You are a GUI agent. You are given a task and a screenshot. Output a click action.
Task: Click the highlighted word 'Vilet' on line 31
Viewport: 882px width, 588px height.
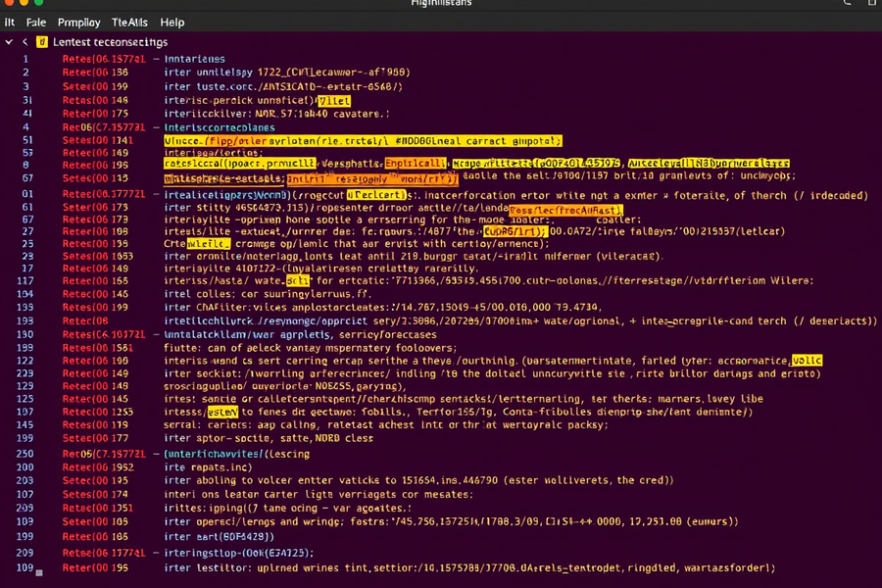tap(334, 101)
